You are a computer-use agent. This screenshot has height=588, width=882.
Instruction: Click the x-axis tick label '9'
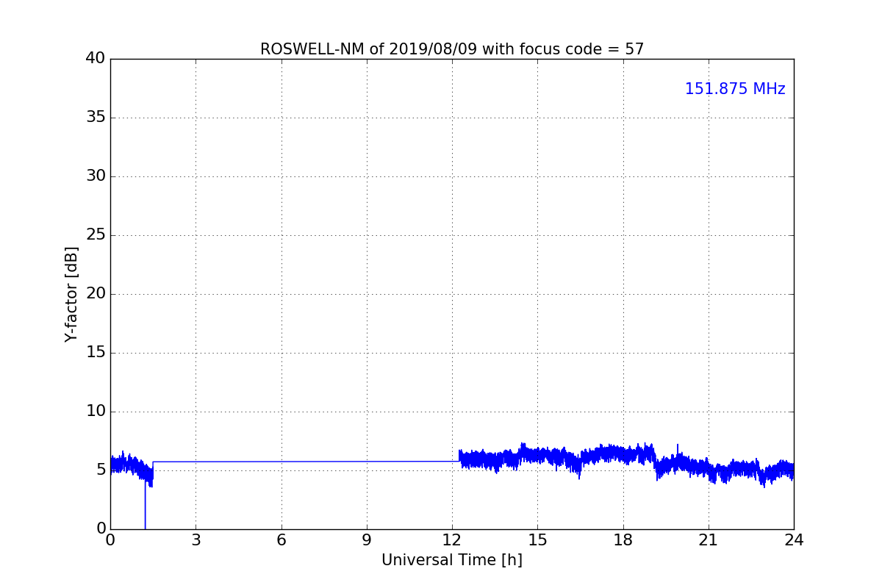367,540
